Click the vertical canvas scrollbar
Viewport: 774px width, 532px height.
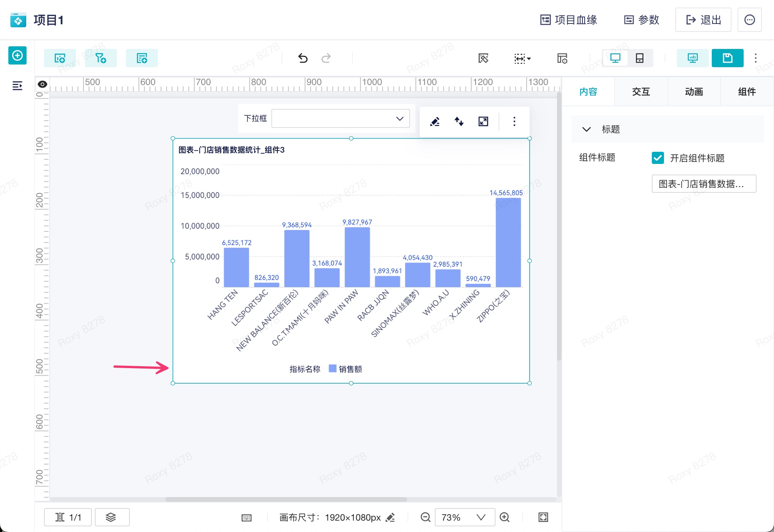click(x=559, y=226)
